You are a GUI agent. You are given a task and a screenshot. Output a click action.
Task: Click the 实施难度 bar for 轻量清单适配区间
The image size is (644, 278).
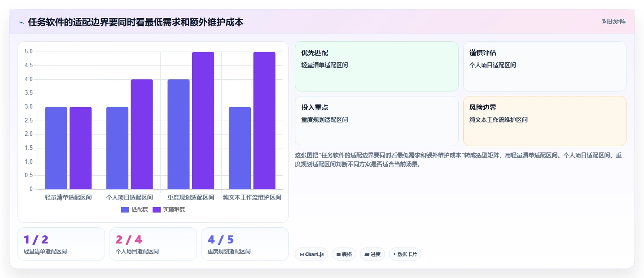coord(80,148)
